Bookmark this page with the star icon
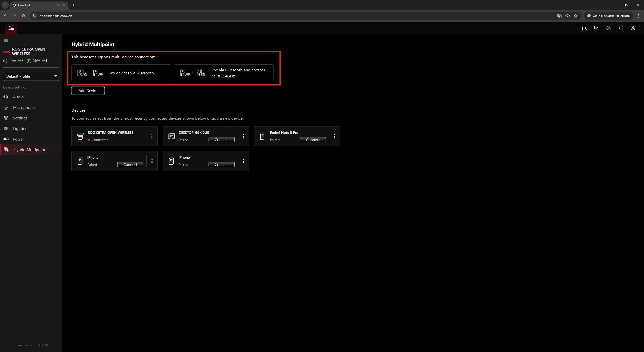The image size is (644, 352). [x=575, y=16]
